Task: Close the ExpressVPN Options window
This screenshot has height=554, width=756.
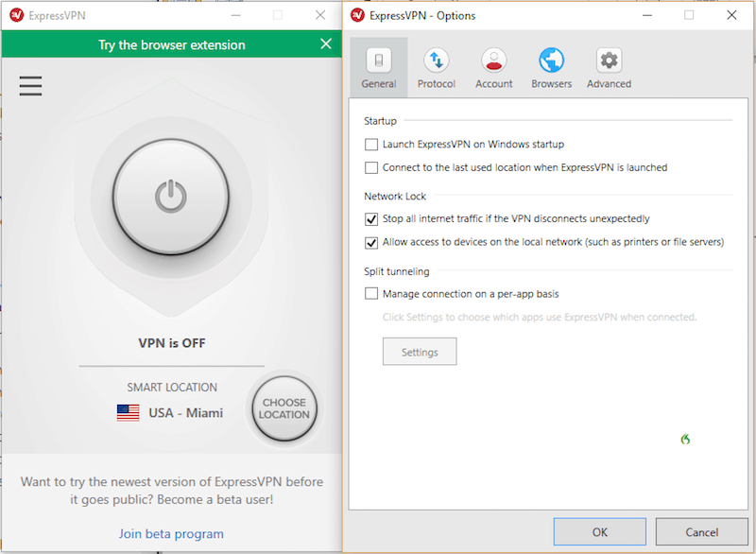Action: [731, 15]
